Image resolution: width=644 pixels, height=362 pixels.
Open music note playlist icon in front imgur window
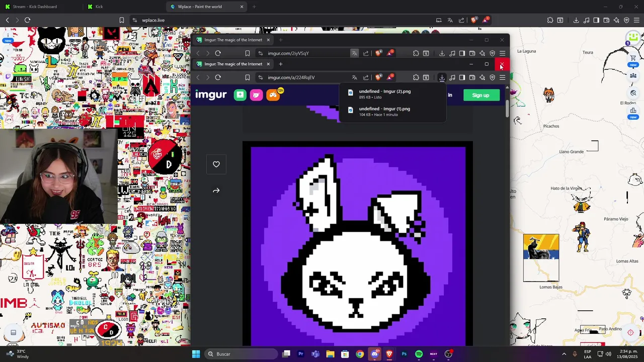pyautogui.click(x=452, y=77)
